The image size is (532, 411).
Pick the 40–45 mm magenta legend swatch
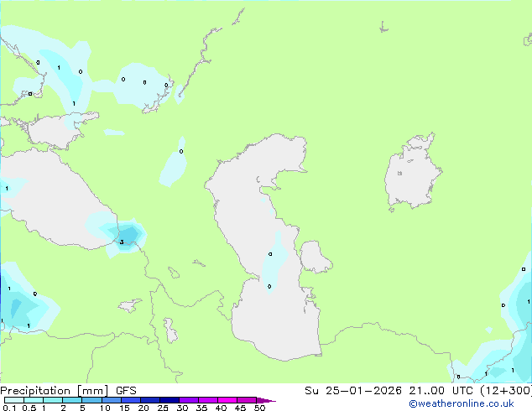pyautogui.click(x=227, y=400)
